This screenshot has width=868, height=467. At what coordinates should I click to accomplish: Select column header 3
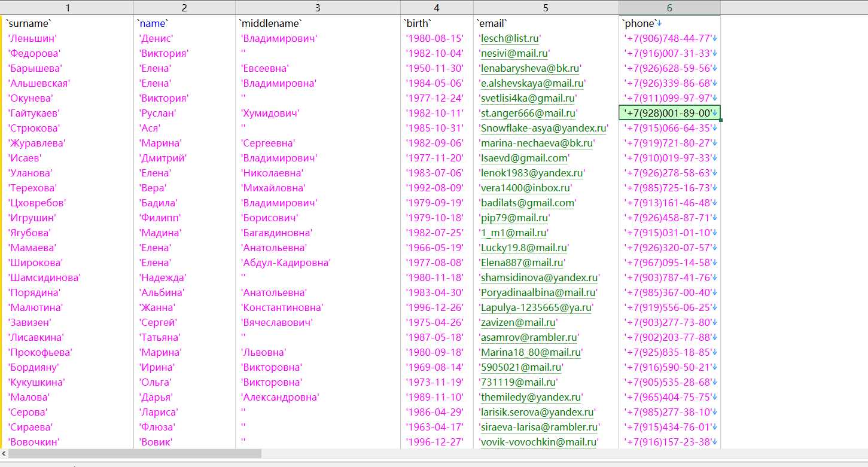(318, 8)
